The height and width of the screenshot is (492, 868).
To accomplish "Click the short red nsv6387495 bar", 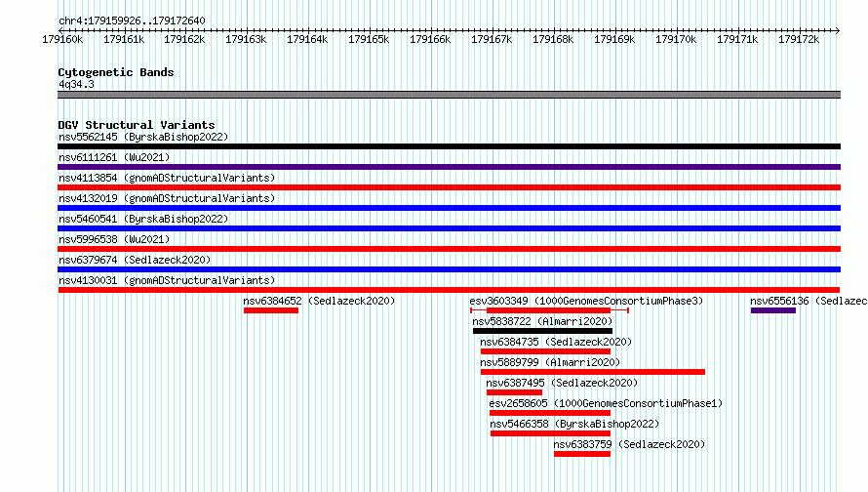I will 514,392.
